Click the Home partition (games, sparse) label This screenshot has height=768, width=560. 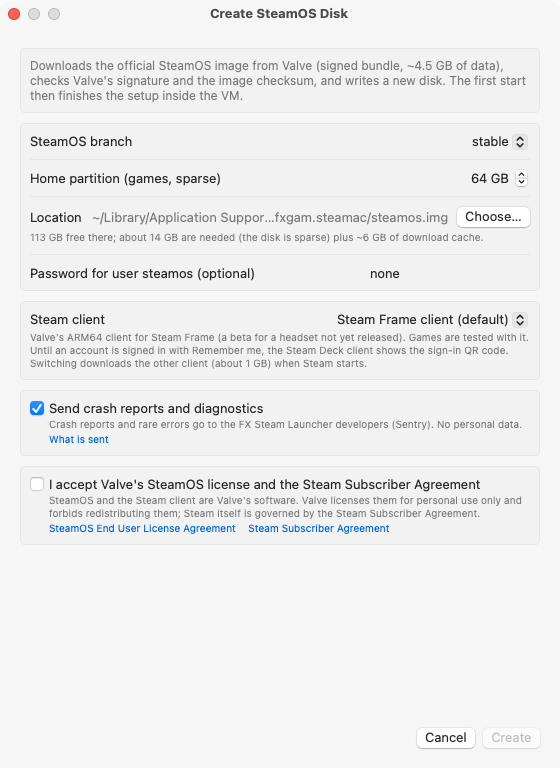click(125, 178)
